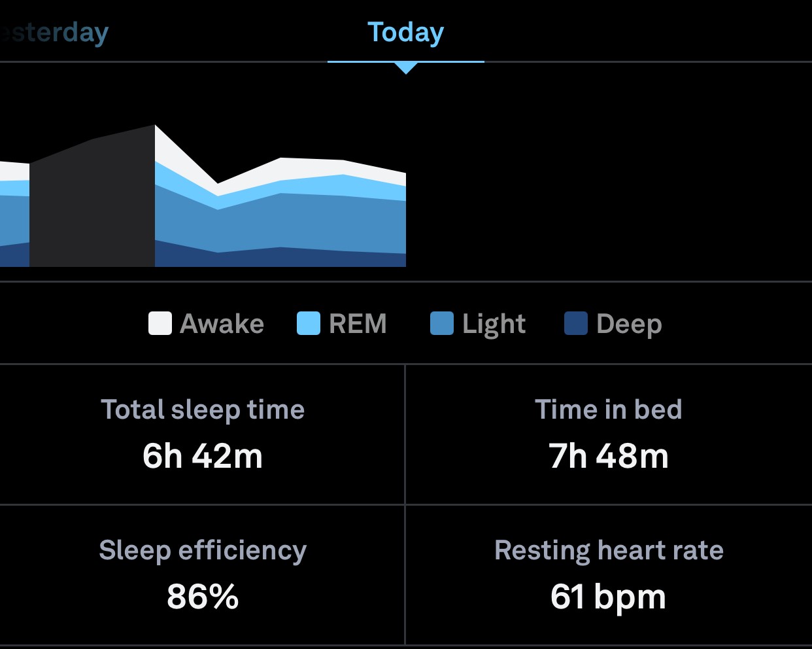Open the Time in bed card
812x649 pixels.
609,434
